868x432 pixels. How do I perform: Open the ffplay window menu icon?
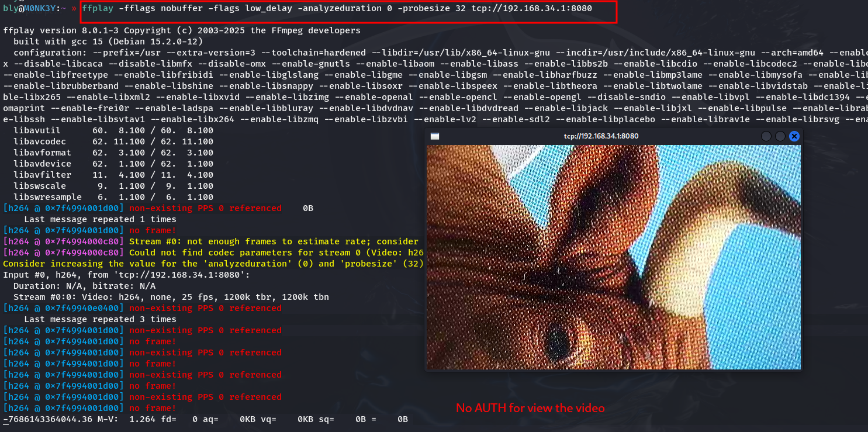click(x=434, y=136)
